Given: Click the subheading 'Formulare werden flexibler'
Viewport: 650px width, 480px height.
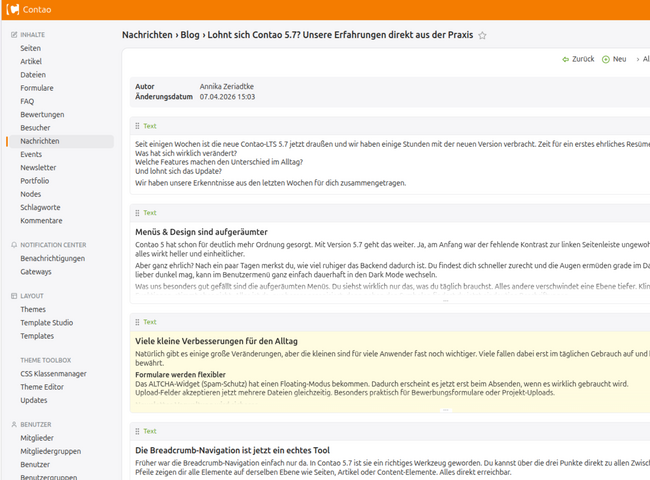Looking at the screenshot, I should click(x=180, y=374).
